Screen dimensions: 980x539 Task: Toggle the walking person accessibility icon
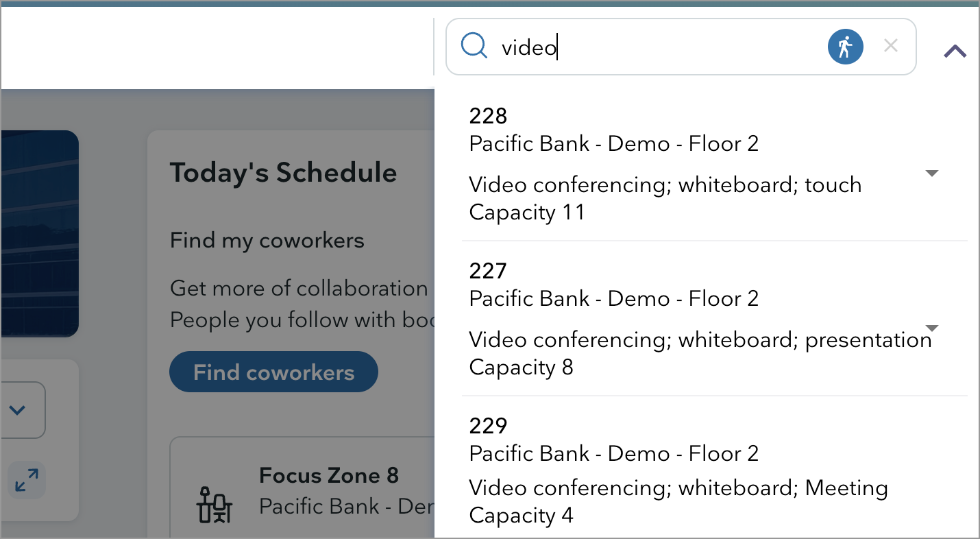click(x=846, y=47)
